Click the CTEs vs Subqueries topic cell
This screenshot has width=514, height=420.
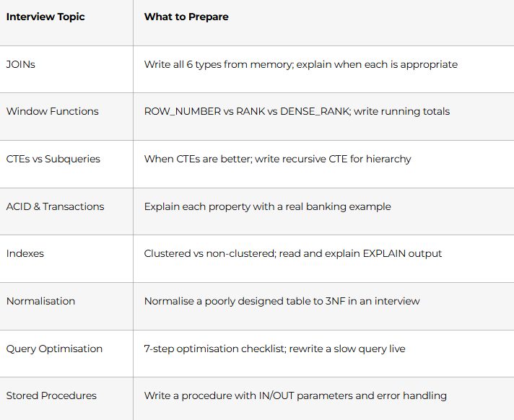[53, 159]
